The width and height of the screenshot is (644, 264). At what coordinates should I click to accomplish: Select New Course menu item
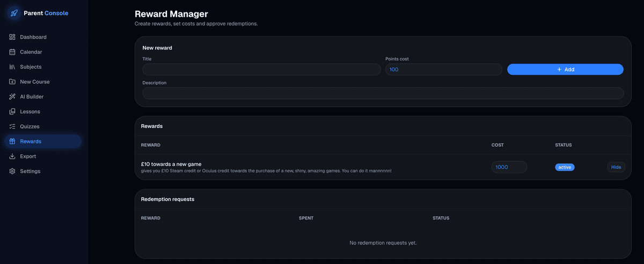(x=43, y=82)
